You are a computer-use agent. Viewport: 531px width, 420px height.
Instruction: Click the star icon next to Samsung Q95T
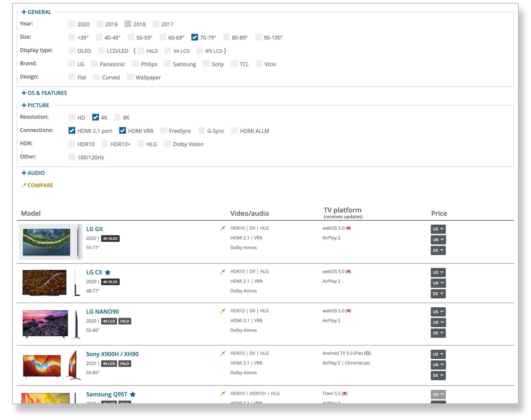tap(133, 394)
